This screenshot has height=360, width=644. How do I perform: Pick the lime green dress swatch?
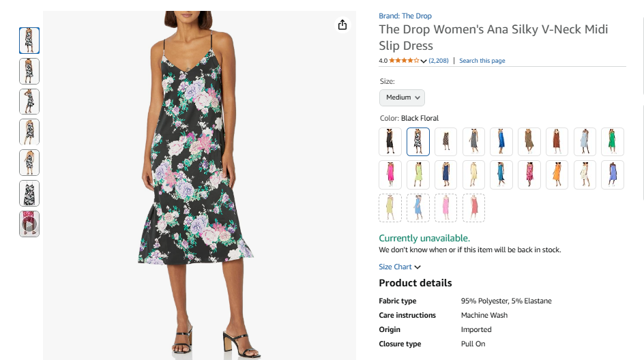coord(418,175)
